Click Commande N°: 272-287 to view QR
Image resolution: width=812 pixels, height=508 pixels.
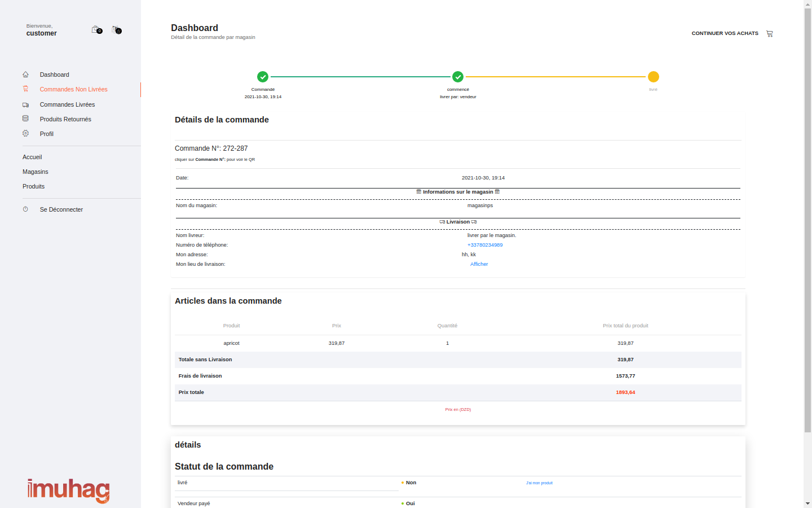(x=211, y=148)
